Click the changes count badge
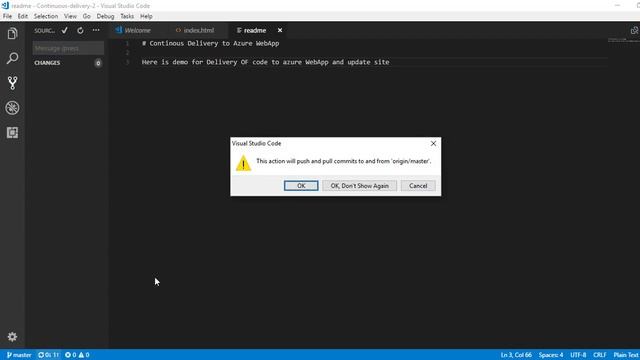 point(98,63)
